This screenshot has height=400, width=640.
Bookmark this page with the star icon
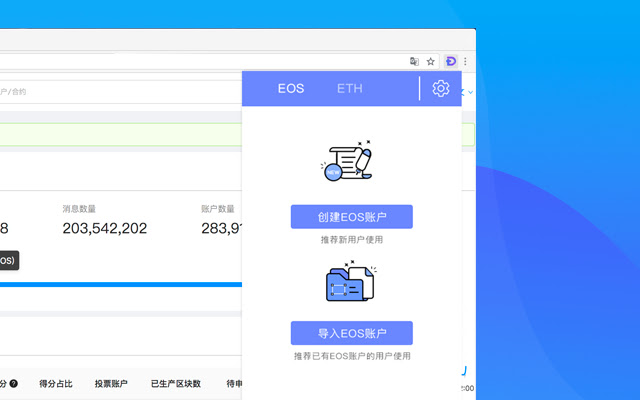tap(430, 62)
